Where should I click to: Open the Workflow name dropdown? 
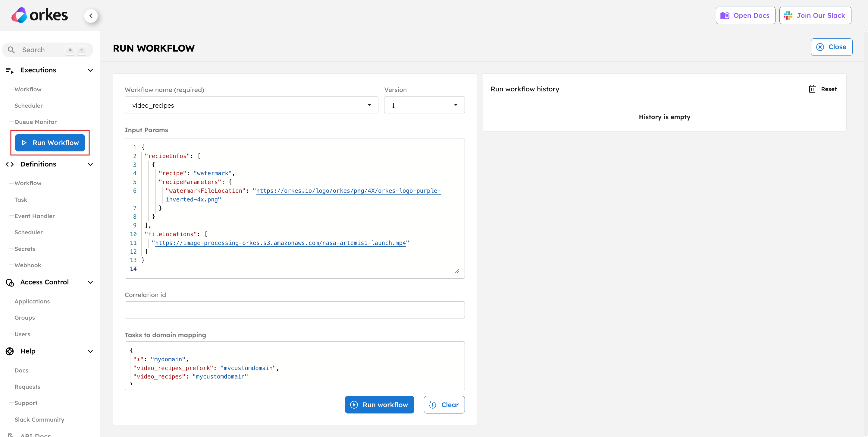tap(251, 105)
